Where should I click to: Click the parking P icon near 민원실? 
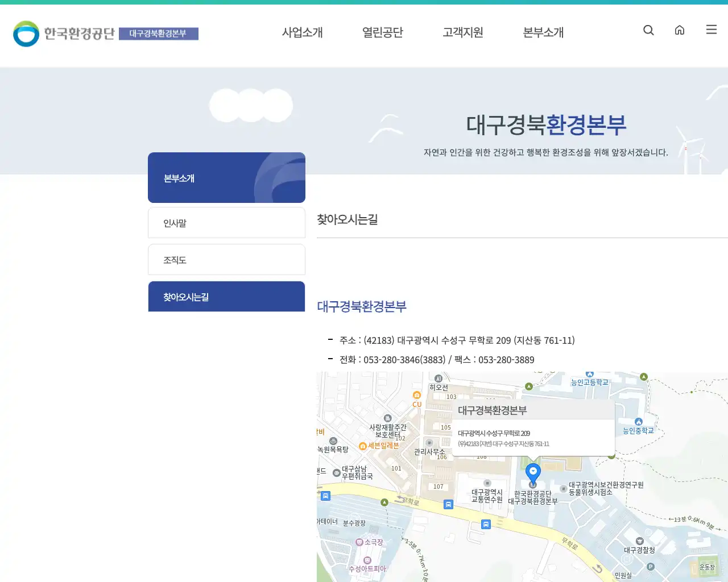[x=650, y=567]
